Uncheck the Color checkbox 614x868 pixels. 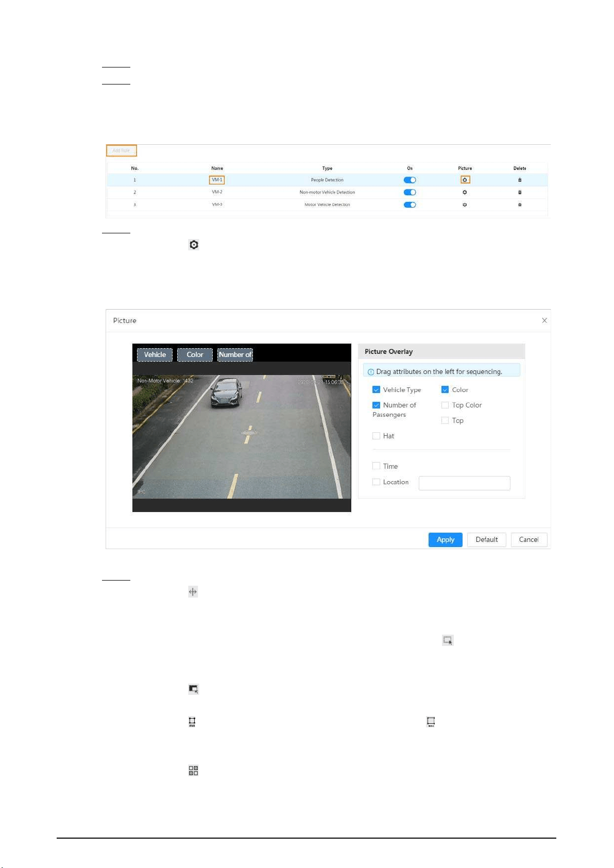tap(445, 389)
